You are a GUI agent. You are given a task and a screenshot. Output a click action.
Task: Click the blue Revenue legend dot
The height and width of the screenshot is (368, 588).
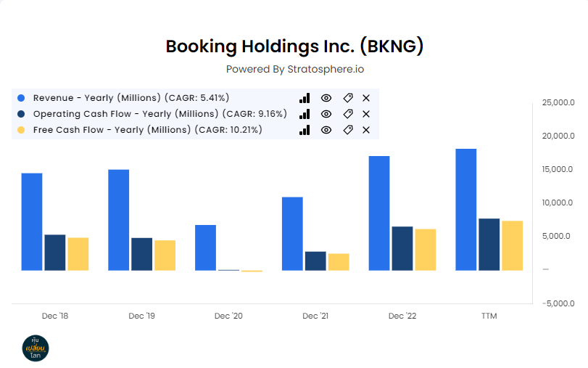21,98
